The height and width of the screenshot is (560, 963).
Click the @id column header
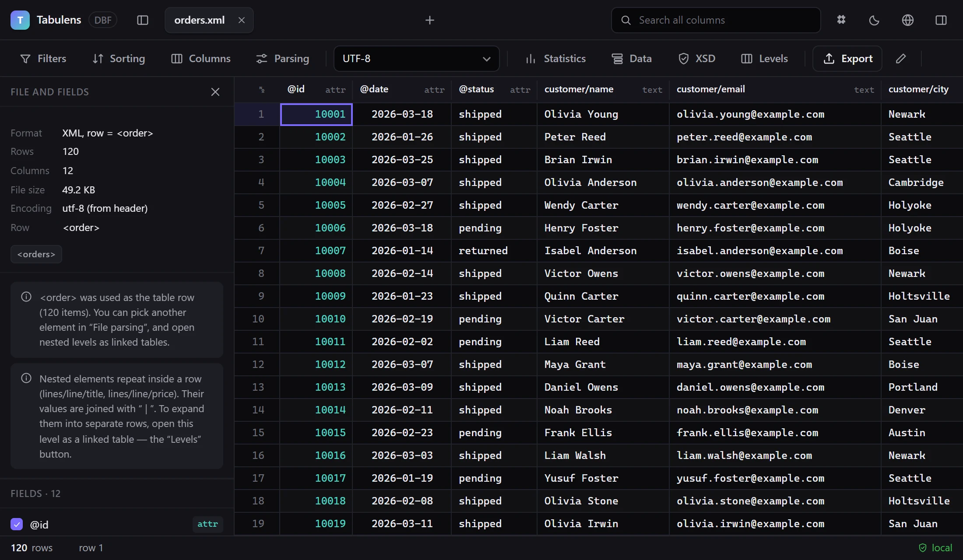click(316, 90)
